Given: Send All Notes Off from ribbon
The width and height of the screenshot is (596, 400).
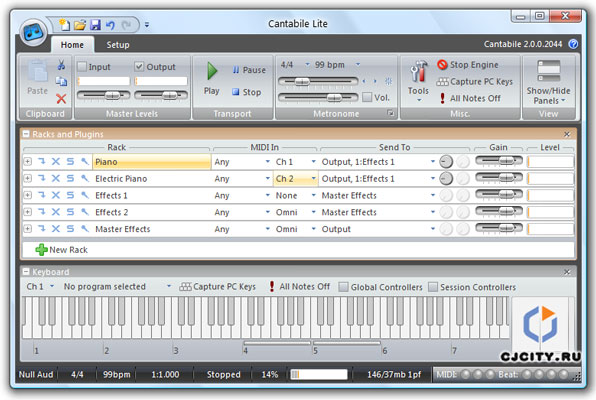Looking at the screenshot, I should (470, 98).
